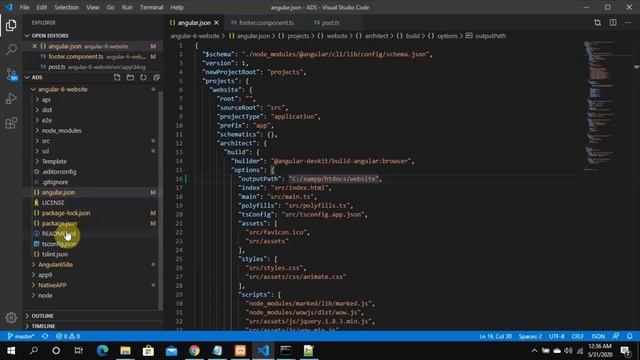Click the architect breadcrumb segment
Image resolution: width=640 pixels, height=360 pixels.
[x=376, y=36]
